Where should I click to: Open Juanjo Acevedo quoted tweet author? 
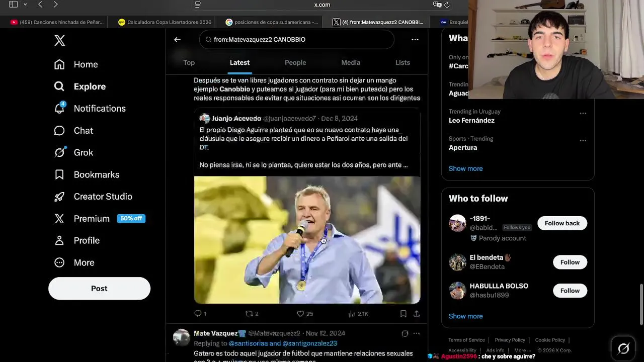pos(236,119)
